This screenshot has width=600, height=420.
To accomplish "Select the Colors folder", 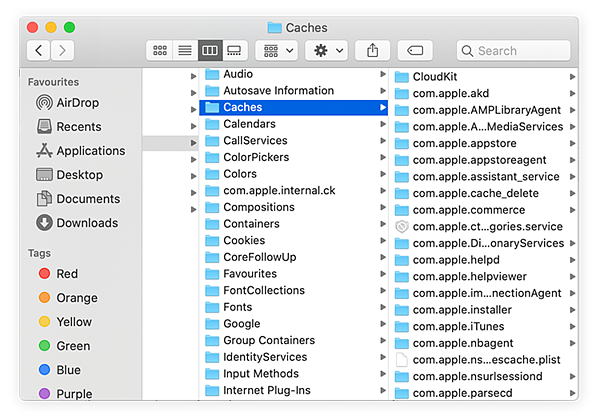I will (x=293, y=174).
